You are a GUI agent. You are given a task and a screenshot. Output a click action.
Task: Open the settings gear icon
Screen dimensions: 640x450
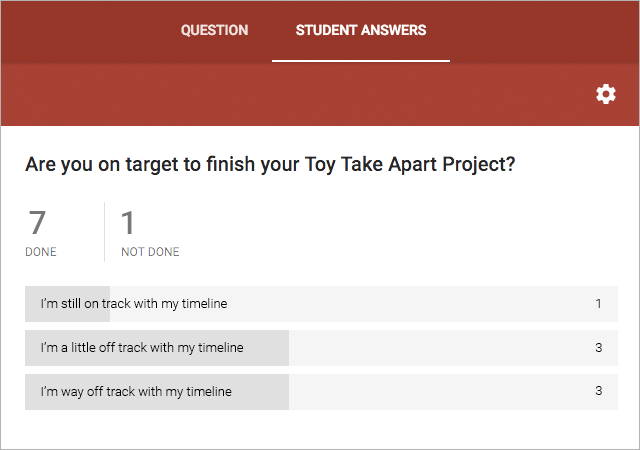click(606, 94)
